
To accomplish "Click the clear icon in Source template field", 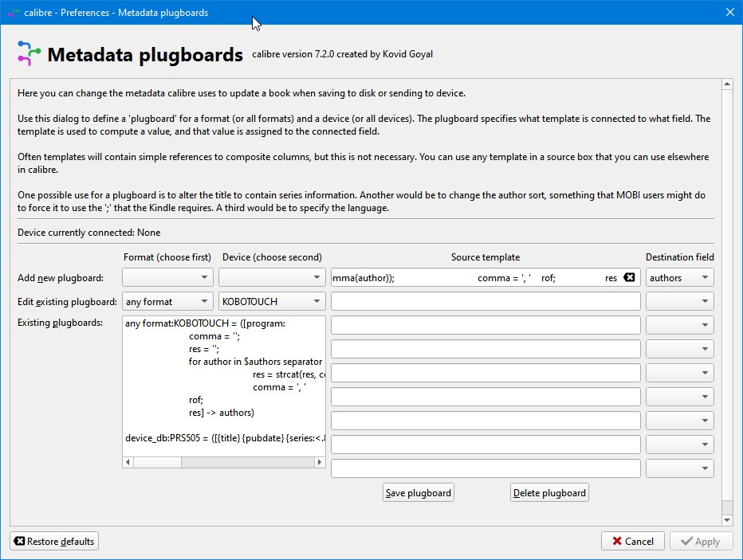I will pyautogui.click(x=629, y=277).
